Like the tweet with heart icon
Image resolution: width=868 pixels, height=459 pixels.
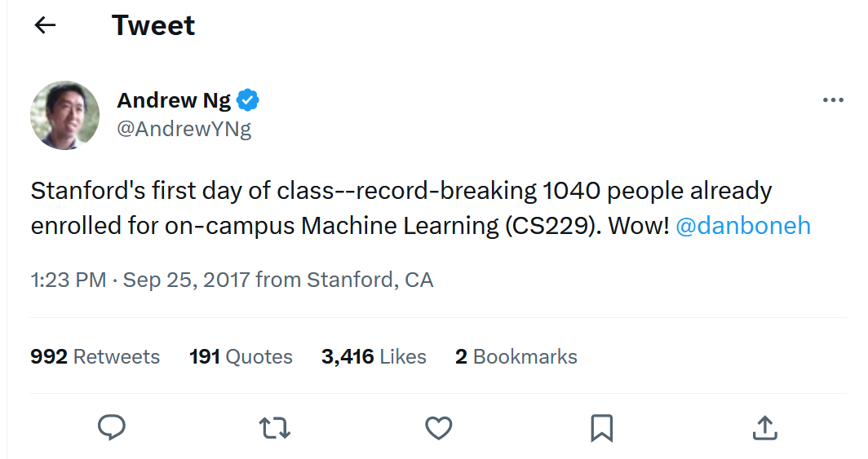(439, 427)
